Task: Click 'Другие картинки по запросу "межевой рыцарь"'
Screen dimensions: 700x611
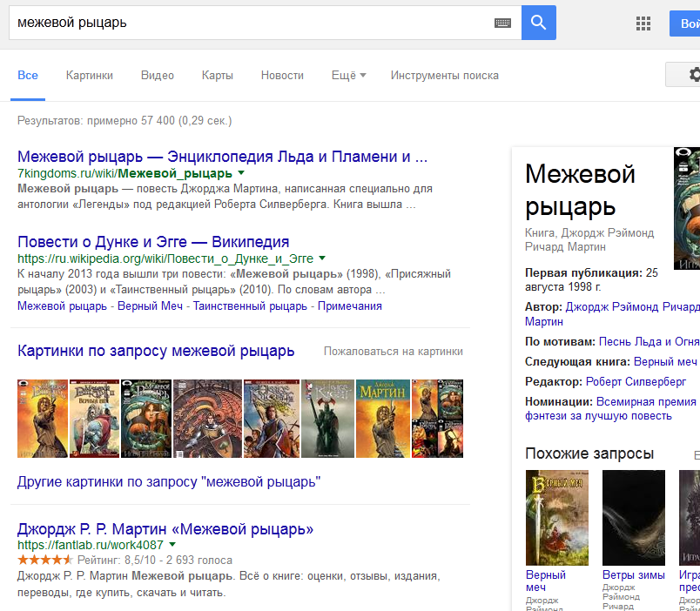Action: click(x=169, y=482)
